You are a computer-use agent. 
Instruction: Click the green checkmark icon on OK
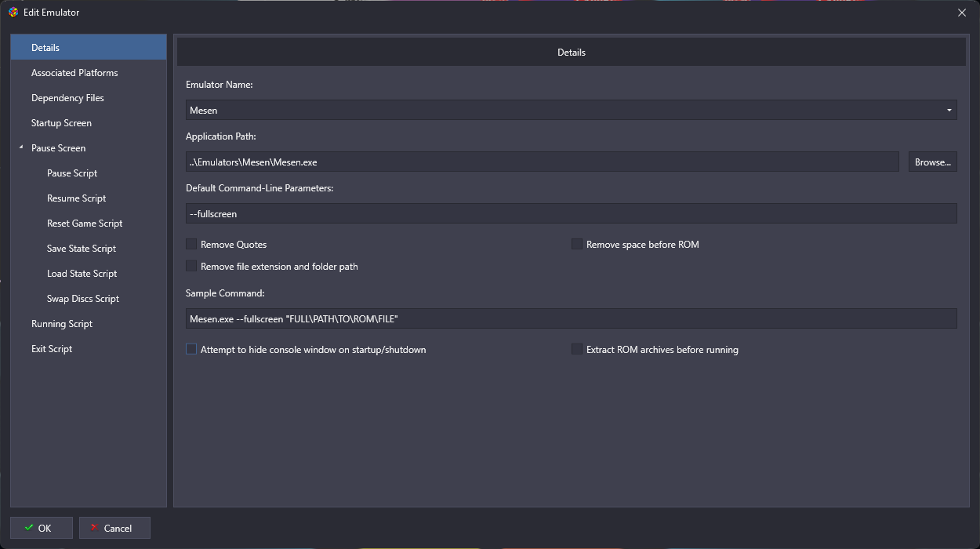29,528
